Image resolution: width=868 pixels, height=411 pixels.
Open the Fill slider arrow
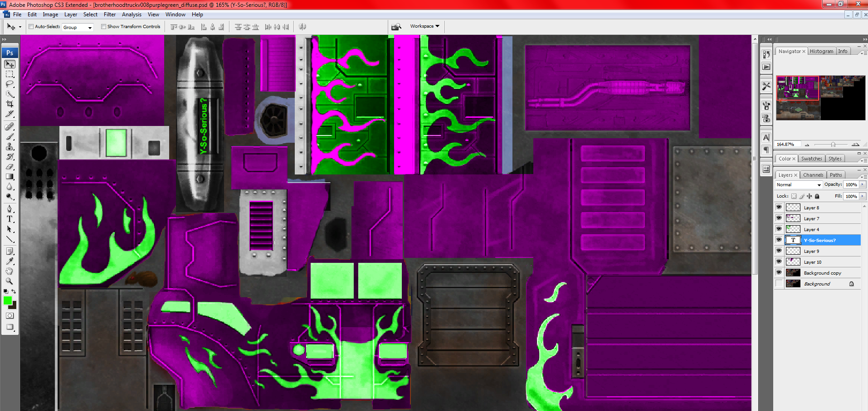(x=863, y=196)
